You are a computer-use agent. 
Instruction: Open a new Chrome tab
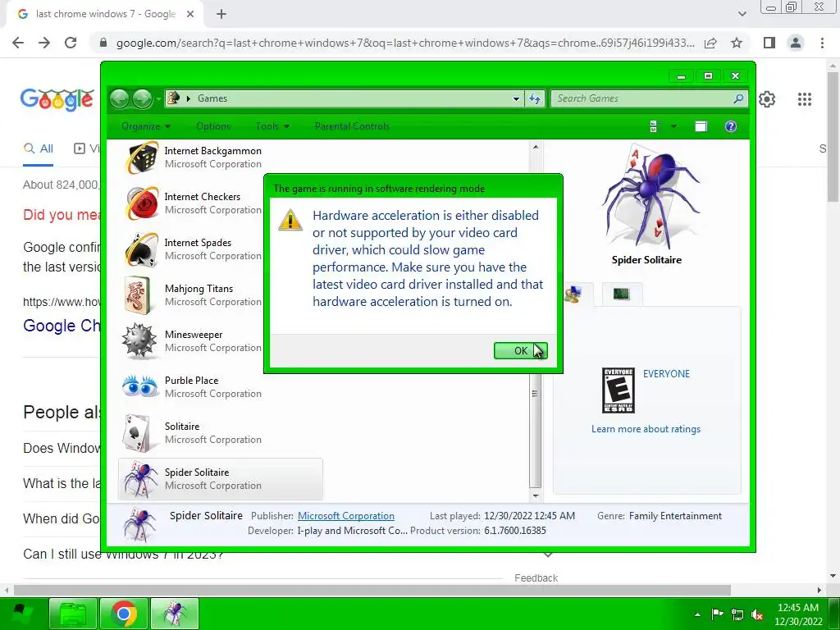(221, 15)
